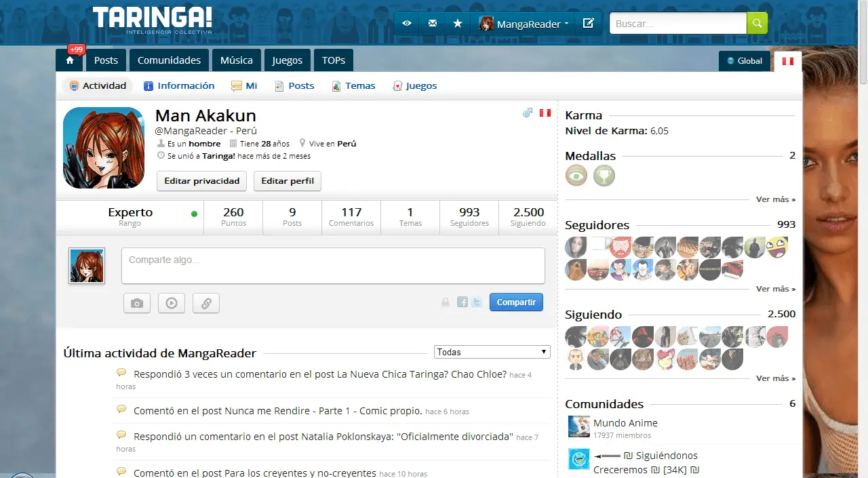The height and width of the screenshot is (478, 868).
Task: Open the favorites star icon
Action: pyautogui.click(x=458, y=24)
